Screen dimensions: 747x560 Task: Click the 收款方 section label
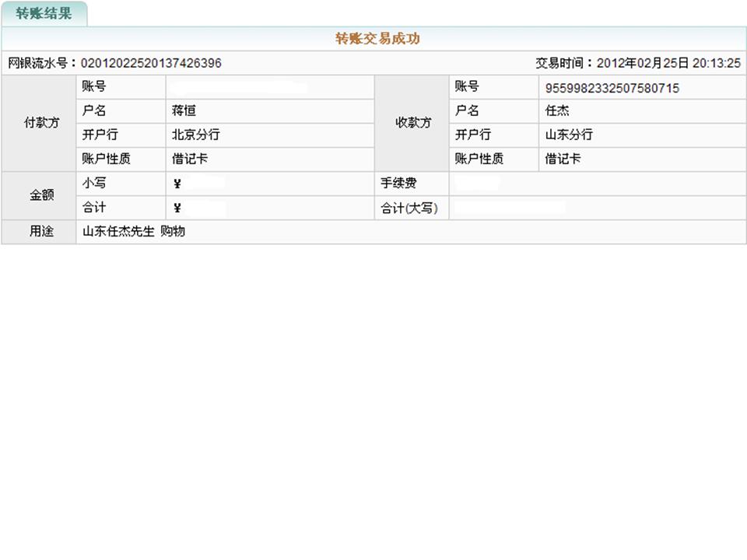412,123
